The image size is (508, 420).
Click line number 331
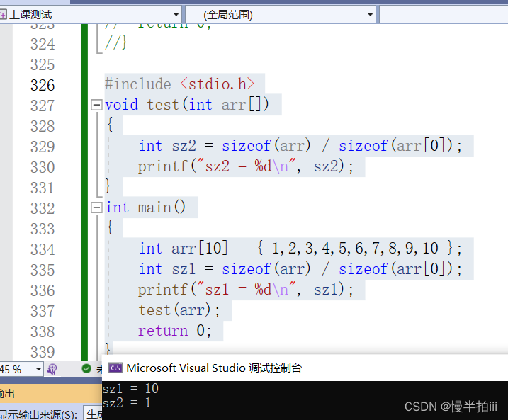point(43,188)
